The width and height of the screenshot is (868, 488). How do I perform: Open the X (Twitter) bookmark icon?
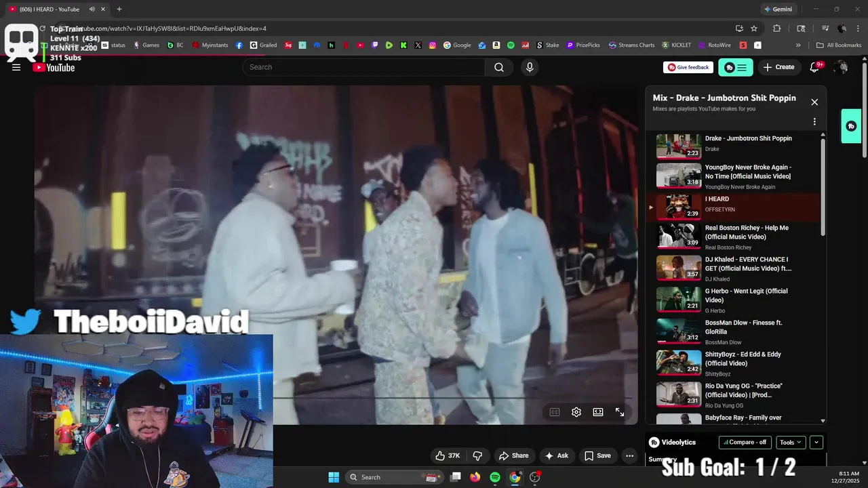[x=418, y=45]
